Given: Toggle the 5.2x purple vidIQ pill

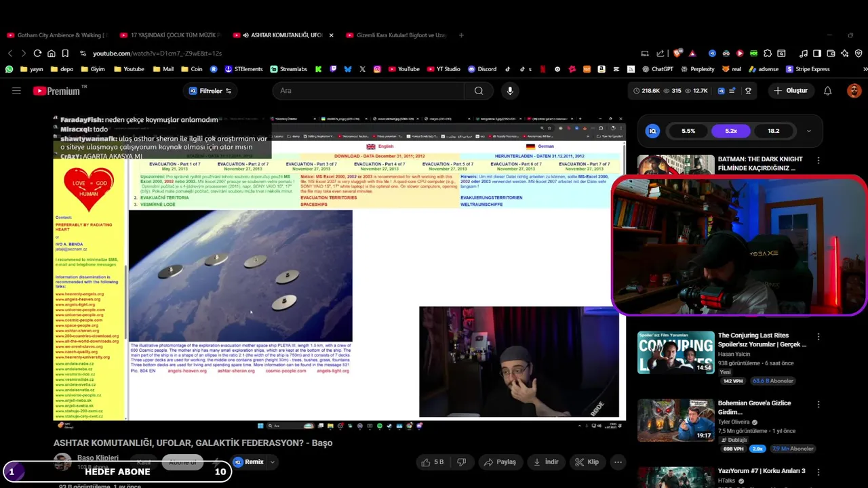Looking at the screenshot, I should tap(731, 131).
